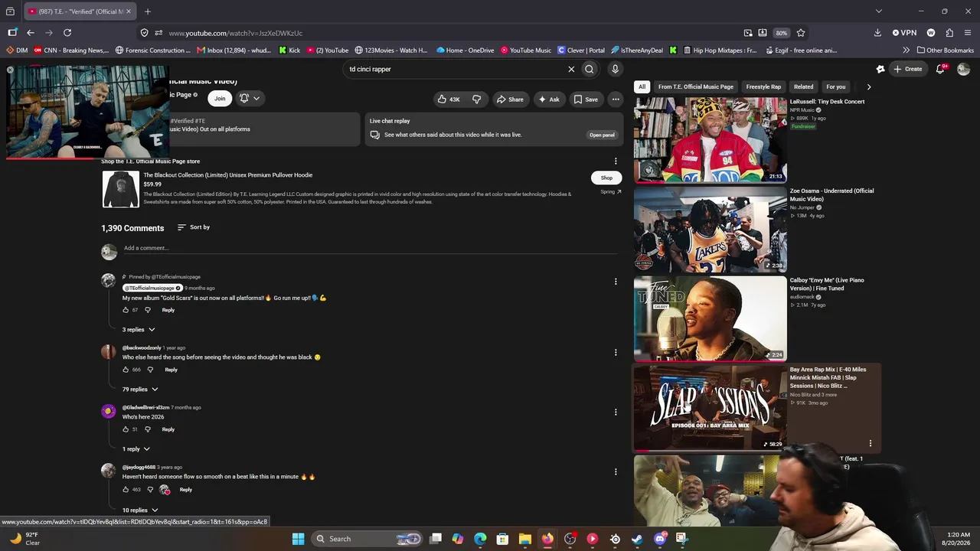Dislike the @jaydogg4688 comment
Image resolution: width=980 pixels, height=551 pixels.
pos(150,490)
